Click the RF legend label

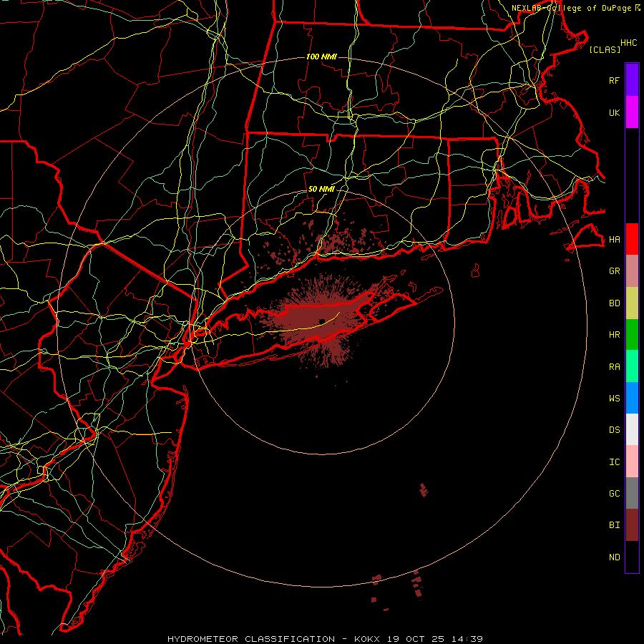pos(614,80)
